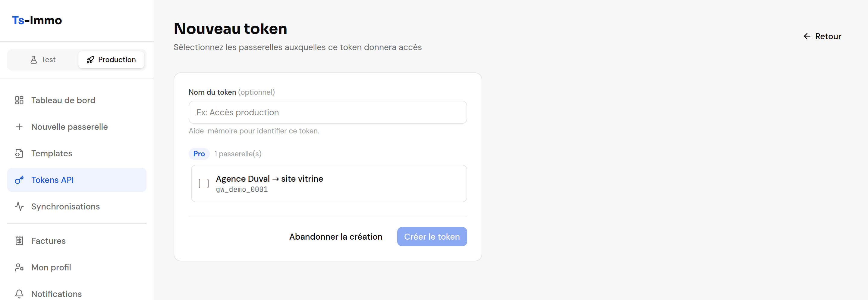Click the Templates file-code icon
This screenshot has width=868, height=300.
19,154
